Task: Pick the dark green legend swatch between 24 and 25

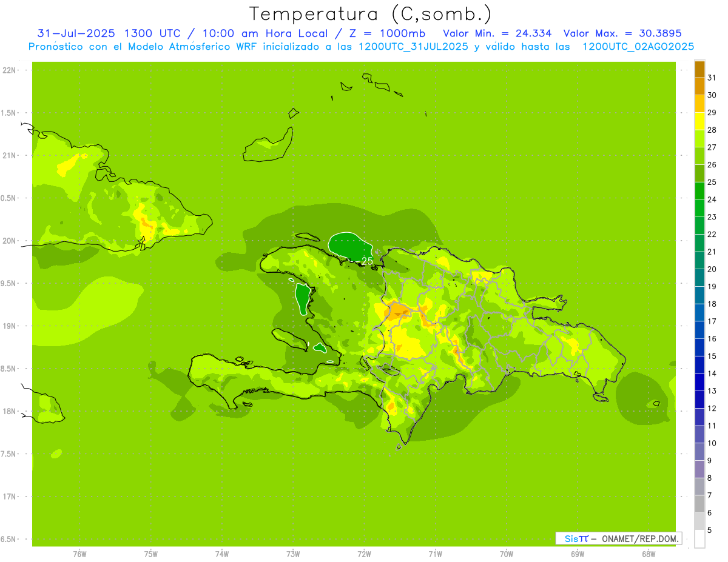Action: pos(699,191)
